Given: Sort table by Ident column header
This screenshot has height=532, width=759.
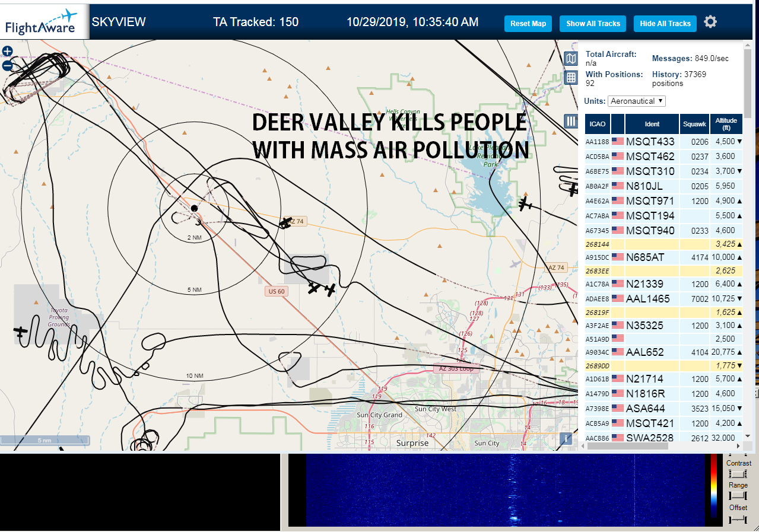Looking at the screenshot, I should tap(652, 124).
